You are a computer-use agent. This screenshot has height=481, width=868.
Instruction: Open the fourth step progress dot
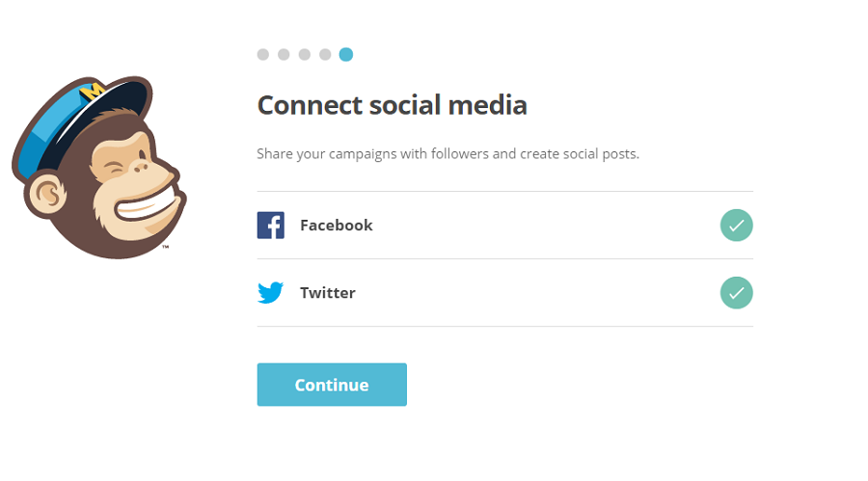point(325,54)
